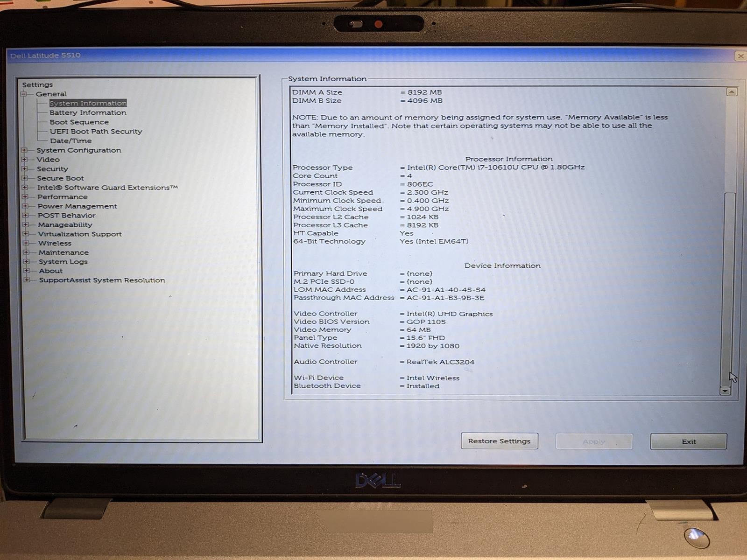
Task: Select SupportAssist System Resolution label
Action: (102, 280)
